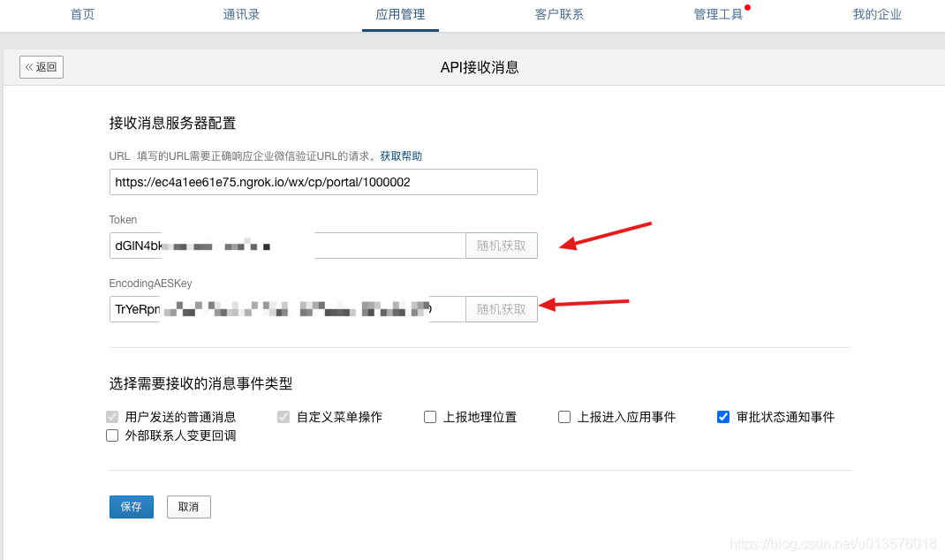Click the 保存 button to save configuration

click(131, 506)
